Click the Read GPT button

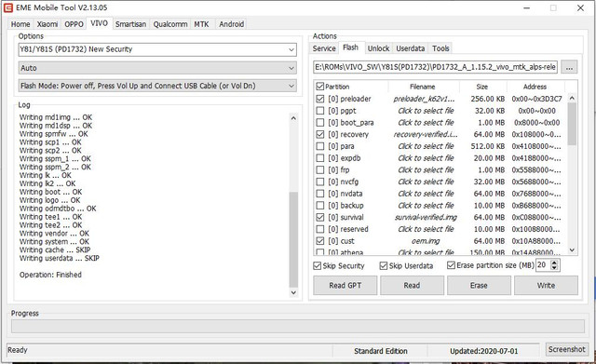[x=345, y=286]
